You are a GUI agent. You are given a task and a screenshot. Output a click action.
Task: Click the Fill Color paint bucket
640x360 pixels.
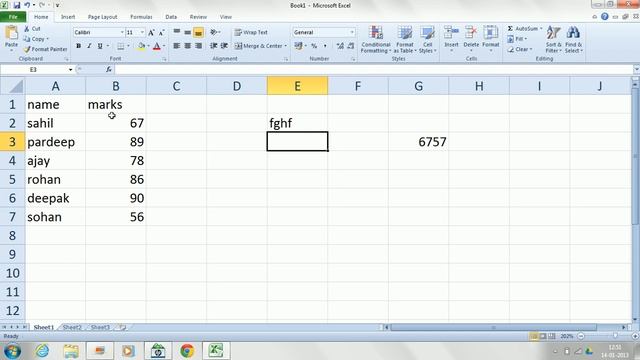(x=141, y=46)
